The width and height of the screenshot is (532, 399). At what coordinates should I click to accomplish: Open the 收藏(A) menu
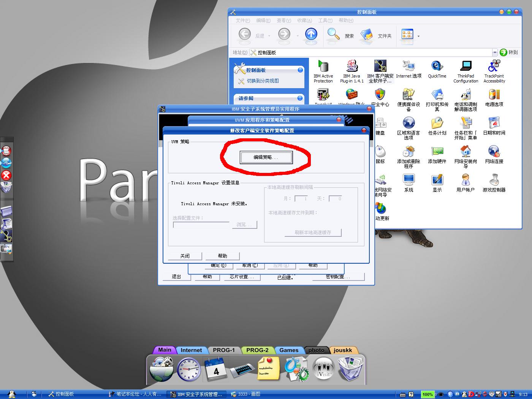pyautogui.click(x=304, y=21)
